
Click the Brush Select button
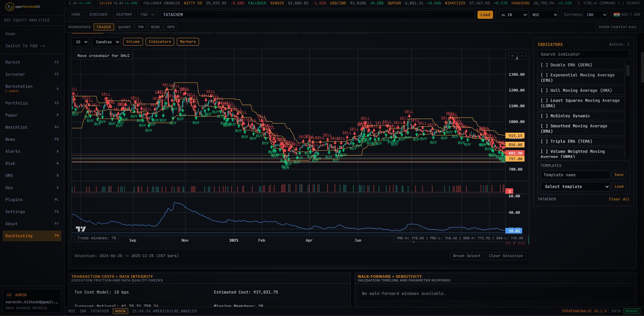pos(466,256)
